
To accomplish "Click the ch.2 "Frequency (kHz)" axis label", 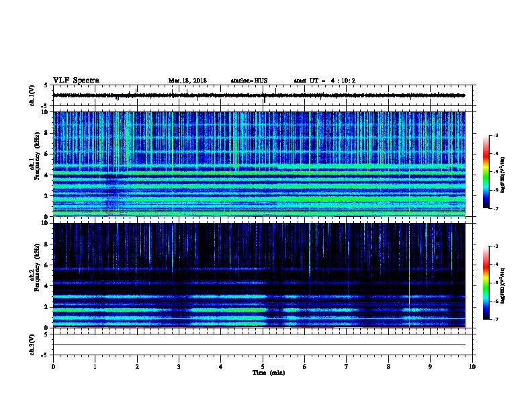I will [x=37, y=267].
